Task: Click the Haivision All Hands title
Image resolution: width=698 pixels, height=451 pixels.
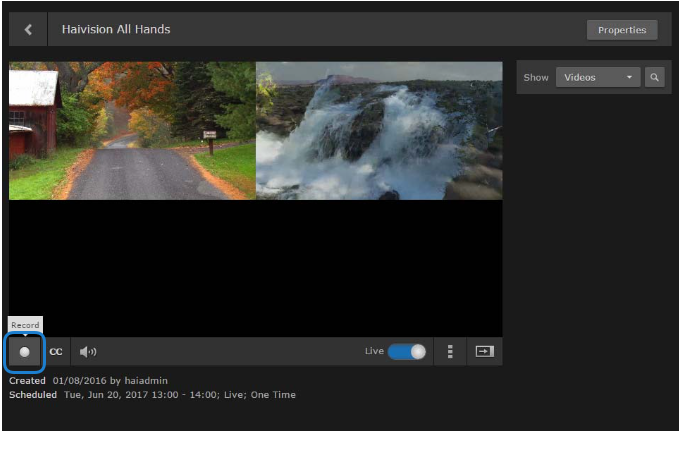Action: point(116,30)
